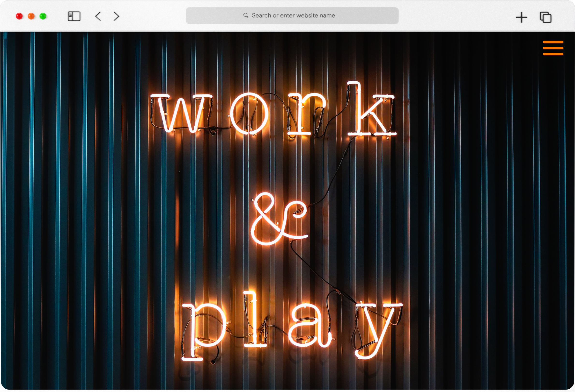The height and width of the screenshot is (392, 575).
Task: Toggle the browser sidebar panel
Action: click(74, 16)
